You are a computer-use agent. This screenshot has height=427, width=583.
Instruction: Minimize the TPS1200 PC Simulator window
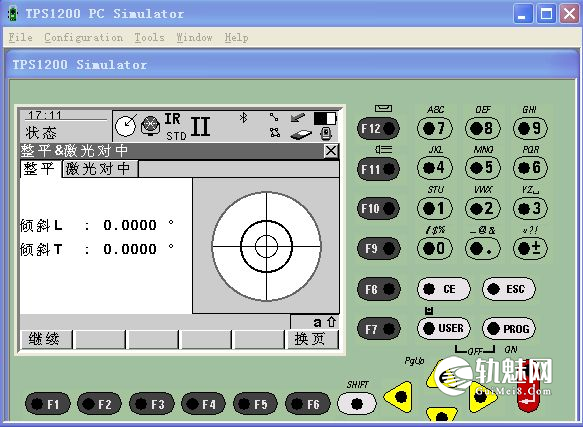pyautogui.click(x=523, y=14)
